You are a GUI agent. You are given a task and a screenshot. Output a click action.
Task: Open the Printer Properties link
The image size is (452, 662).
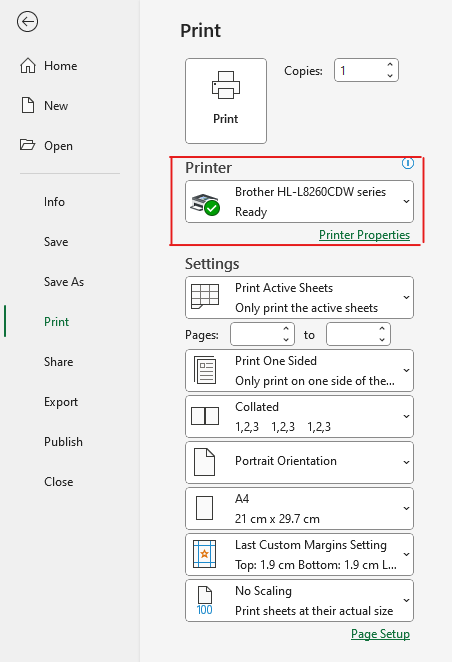tap(364, 235)
